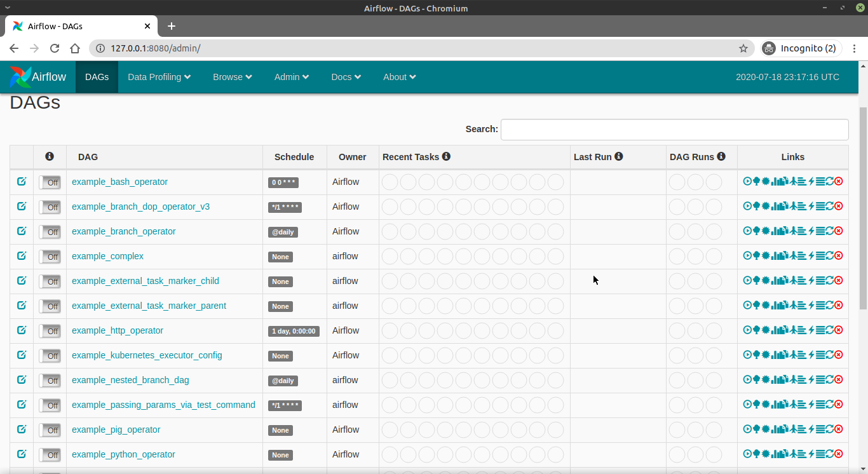
Task: Open the example_external_task_marker_child DAG link
Action: pyautogui.click(x=145, y=281)
